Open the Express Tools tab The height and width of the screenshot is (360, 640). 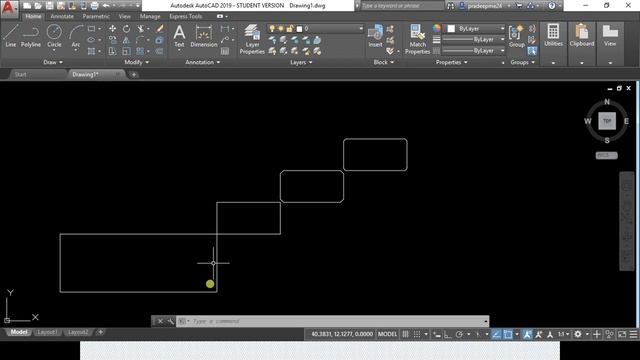pyautogui.click(x=186, y=16)
